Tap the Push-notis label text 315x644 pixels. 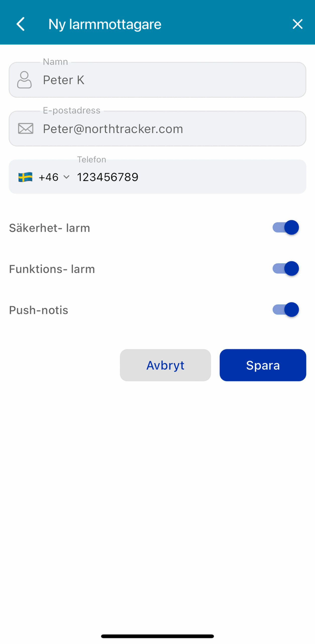39,310
